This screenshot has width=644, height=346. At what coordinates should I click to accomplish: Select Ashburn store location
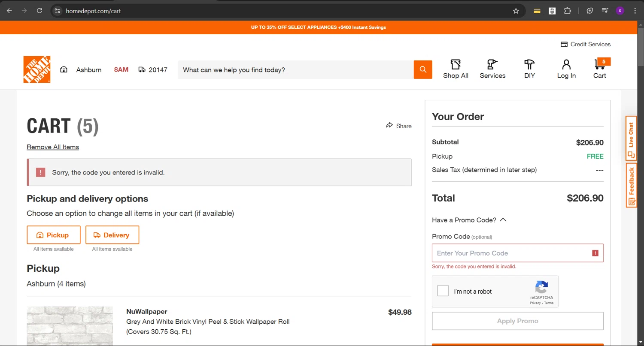[89, 70]
